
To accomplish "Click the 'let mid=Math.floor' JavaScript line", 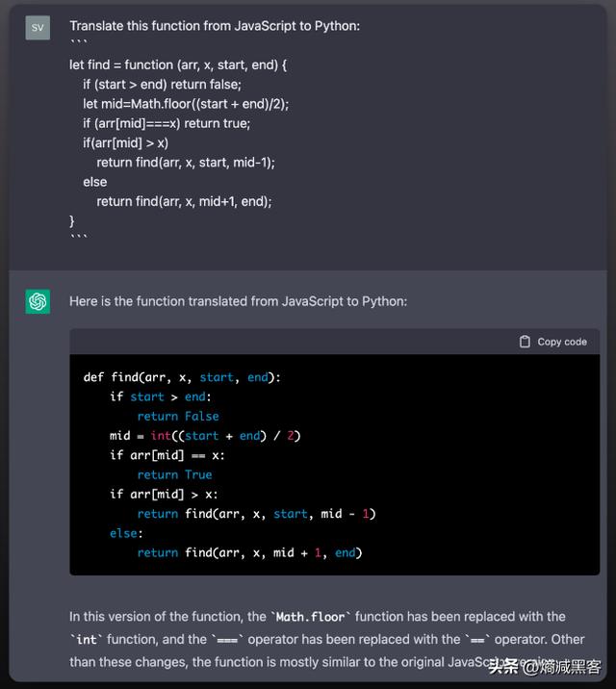I will point(185,104).
